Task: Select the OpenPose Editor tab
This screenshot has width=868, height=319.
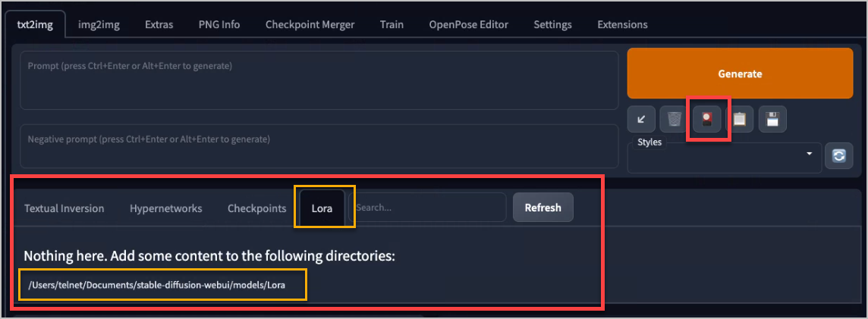Action: [468, 24]
